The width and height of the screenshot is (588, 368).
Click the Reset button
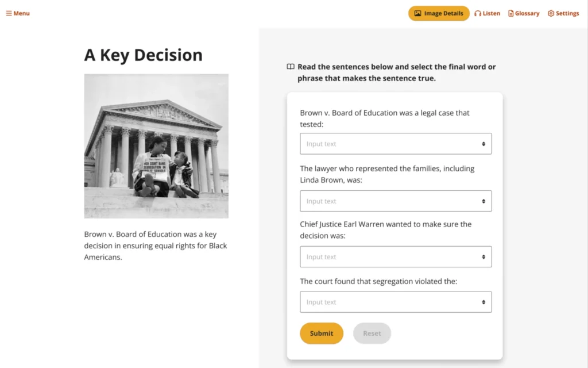pyautogui.click(x=372, y=333)
